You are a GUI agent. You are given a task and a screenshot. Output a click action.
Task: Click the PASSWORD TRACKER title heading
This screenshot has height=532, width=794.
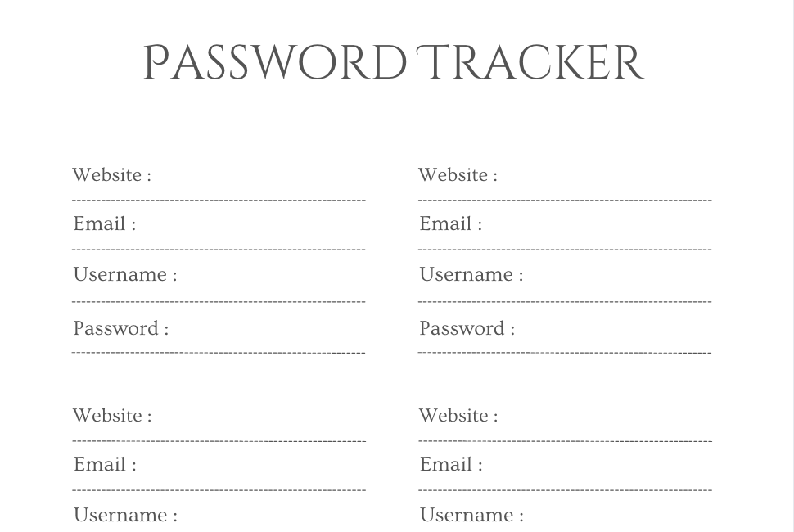coord(394,63)
